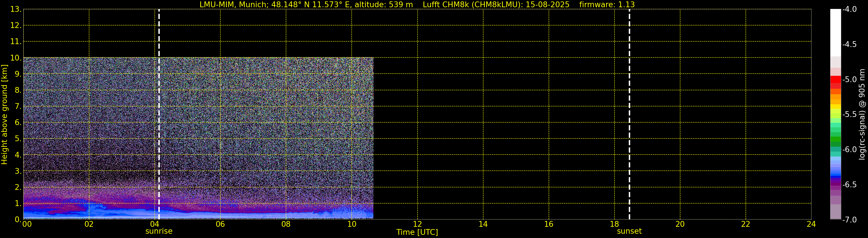The width and height of the screenshot is (868, 238).
Task: Click the '6.' height axis tick label
Action: [18, 123]
